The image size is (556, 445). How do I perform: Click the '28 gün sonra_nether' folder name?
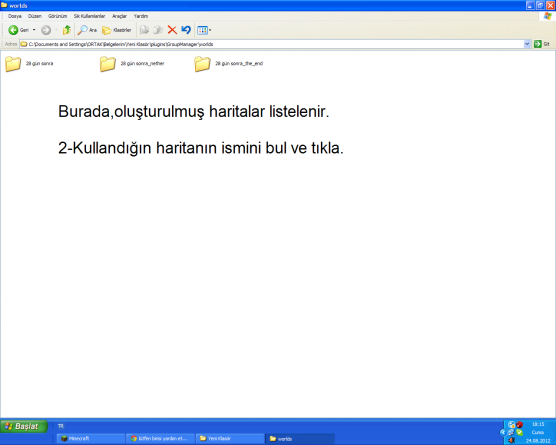coord(143,63)
